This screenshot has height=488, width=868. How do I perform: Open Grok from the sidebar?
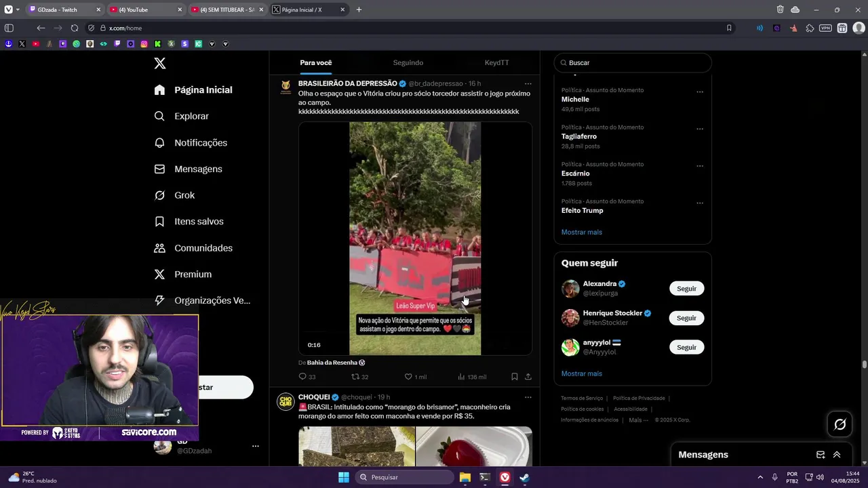(174, 195)
